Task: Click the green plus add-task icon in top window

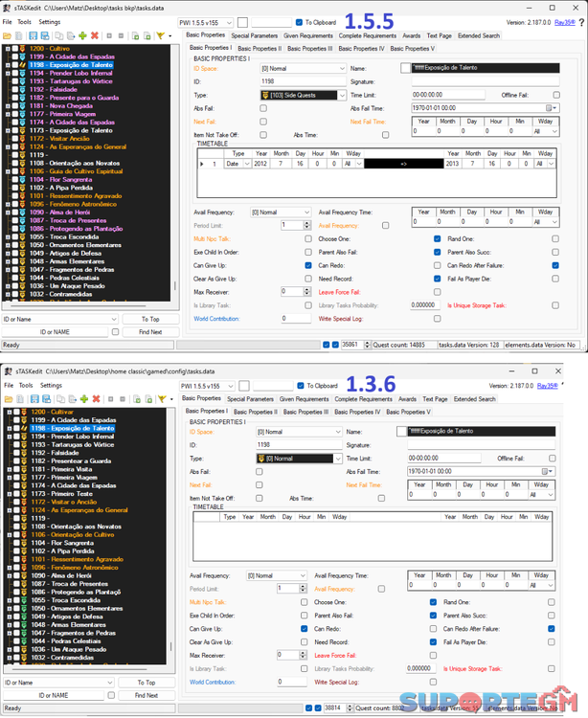Action: point(82,35)
